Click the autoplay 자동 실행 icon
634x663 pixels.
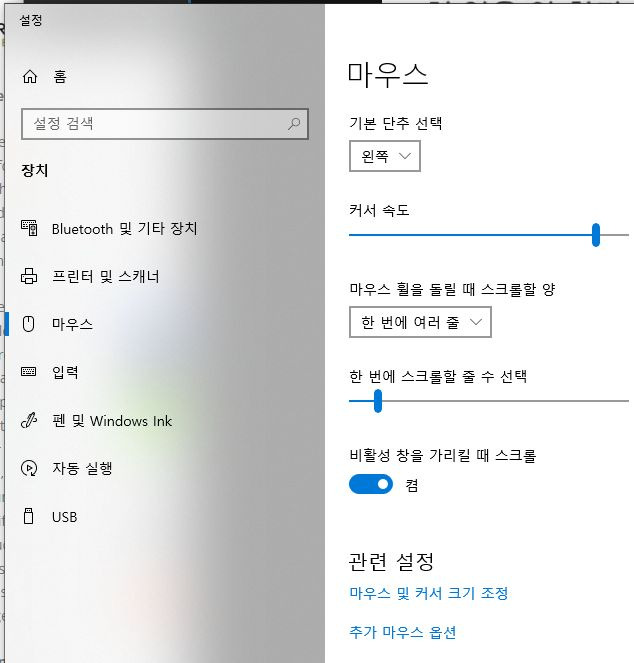(x=29, y=468)
